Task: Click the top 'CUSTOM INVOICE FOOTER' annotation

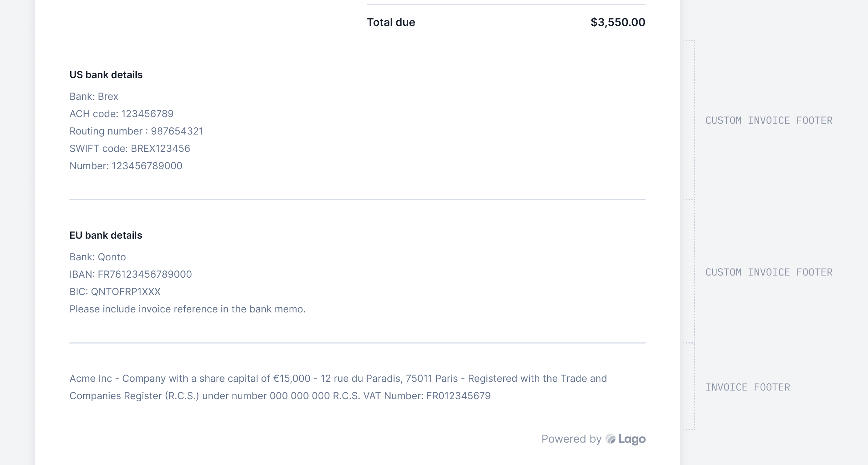Action: pos(769,120)
